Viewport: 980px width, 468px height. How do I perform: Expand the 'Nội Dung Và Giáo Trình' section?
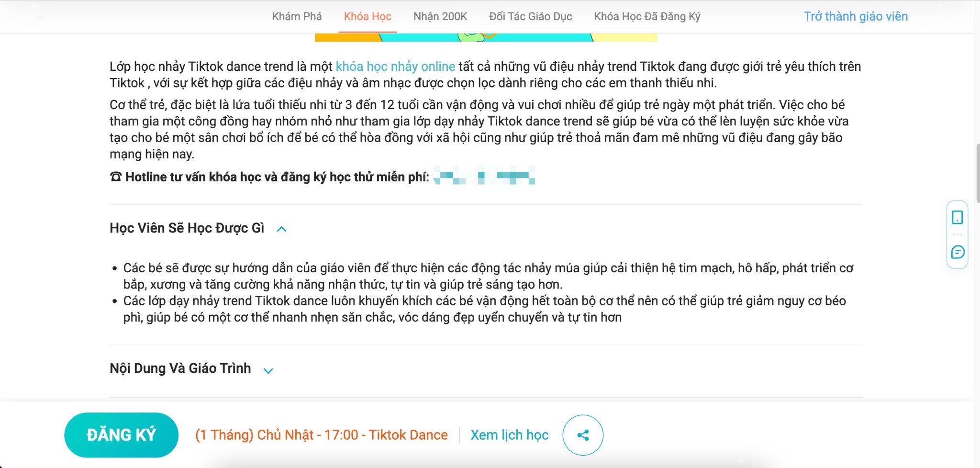pos(268,369)
